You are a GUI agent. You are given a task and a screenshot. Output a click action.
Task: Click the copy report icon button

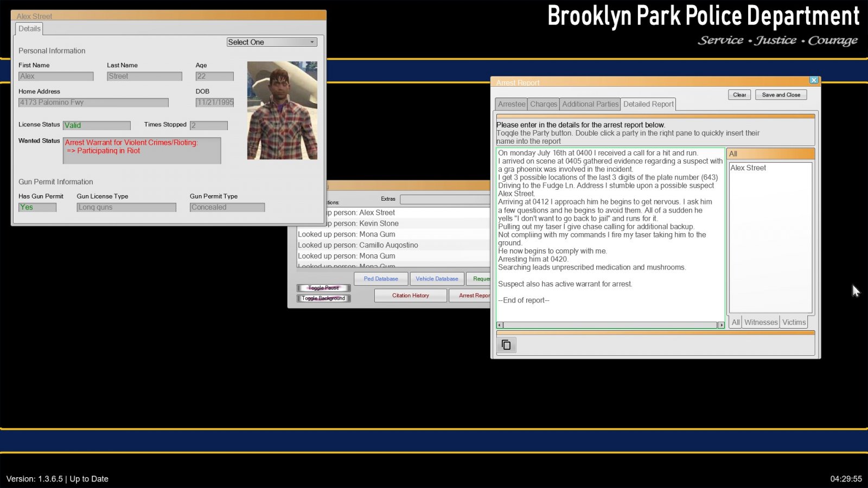click(x=506, y=345)
